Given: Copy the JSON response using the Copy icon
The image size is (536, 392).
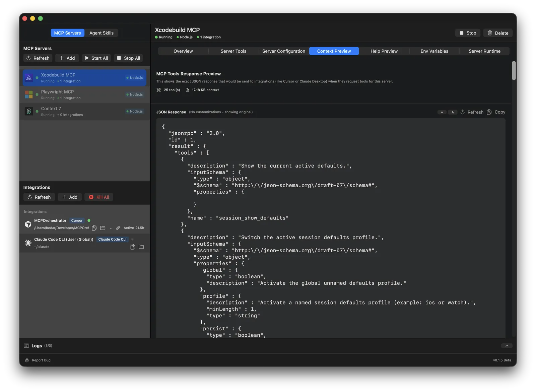Looking at the screenshot, I should click(x=489, y=112).
